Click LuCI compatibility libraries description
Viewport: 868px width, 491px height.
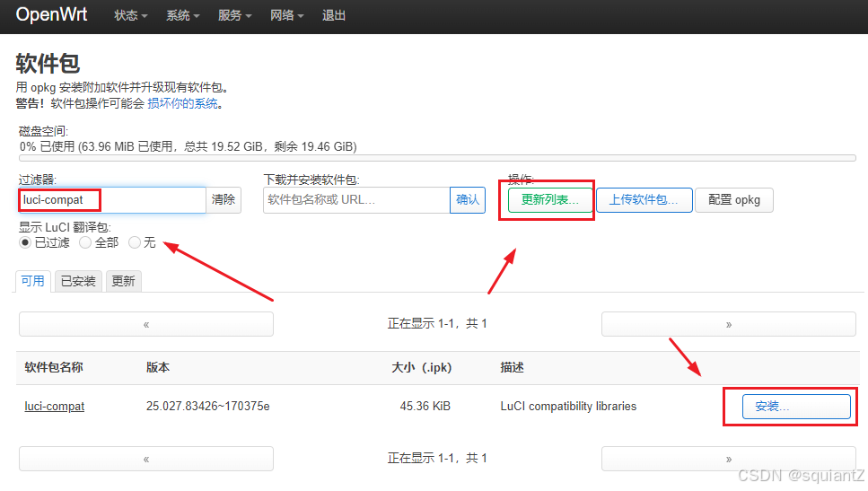pyautogui.click(x=568, y=407)
